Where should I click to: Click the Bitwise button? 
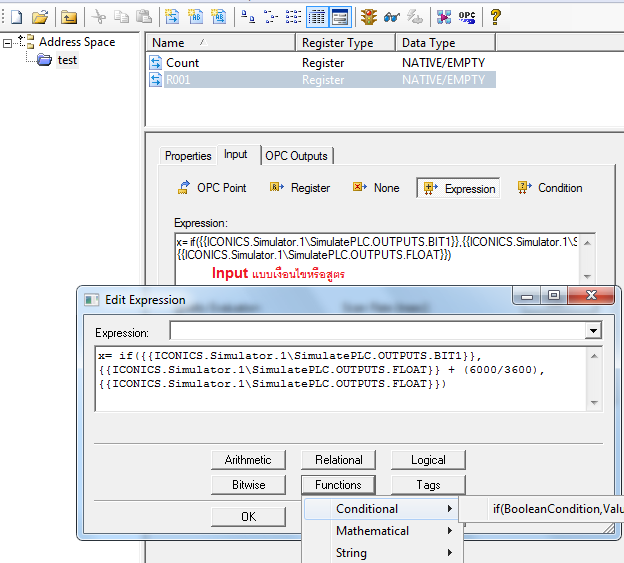coord(248,485)
